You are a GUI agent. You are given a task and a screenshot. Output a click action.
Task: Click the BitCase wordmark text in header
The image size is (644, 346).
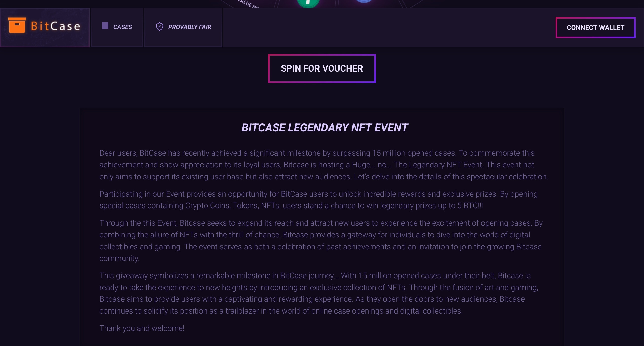pyautogui.click(x=56, y=26)
